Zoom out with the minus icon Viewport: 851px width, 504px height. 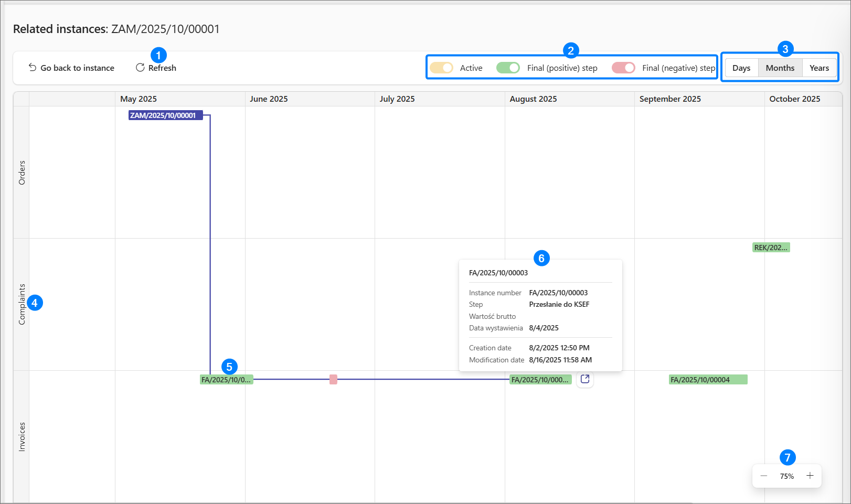(x=764, y=476)
